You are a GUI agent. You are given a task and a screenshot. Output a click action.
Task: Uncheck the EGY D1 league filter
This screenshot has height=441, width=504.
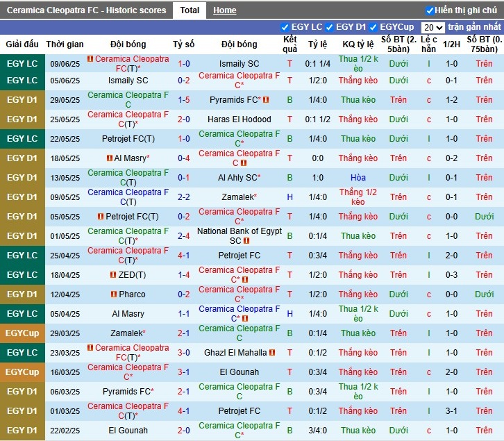(x=329, y=27)
